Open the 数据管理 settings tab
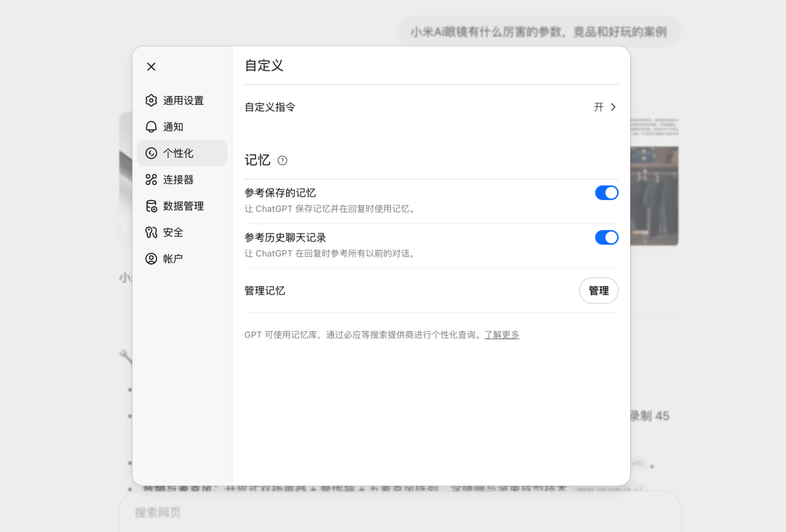This screenshot has height=532, width=786. click(182, 206)
